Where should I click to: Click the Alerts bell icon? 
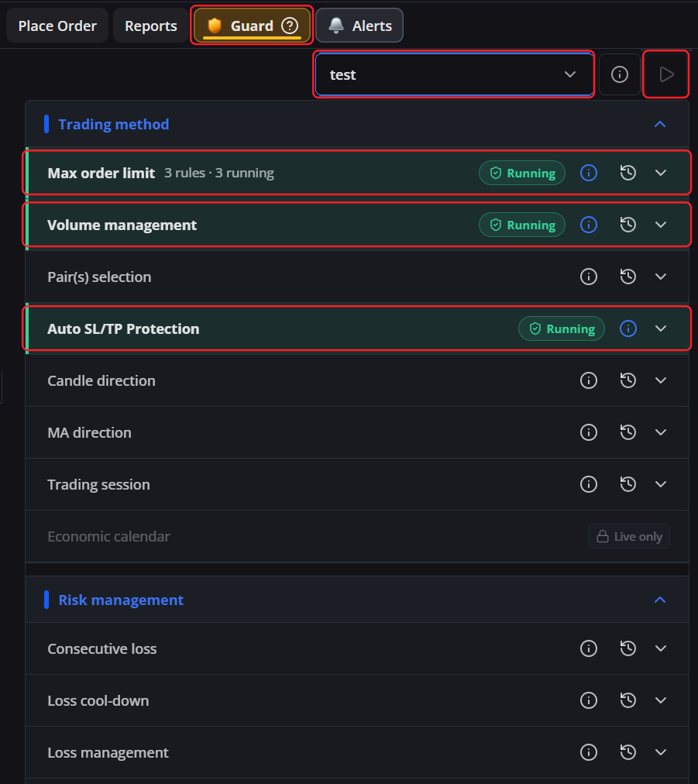click(x=336, y=26)
